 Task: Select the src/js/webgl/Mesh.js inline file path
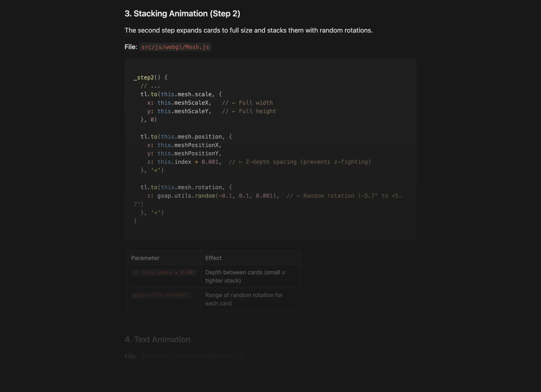[x=175, y=47]
